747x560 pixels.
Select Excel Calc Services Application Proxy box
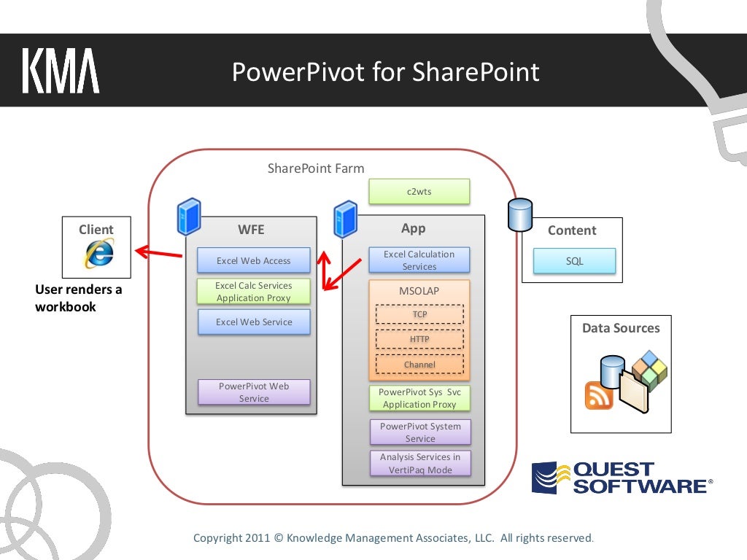[253, 292]
